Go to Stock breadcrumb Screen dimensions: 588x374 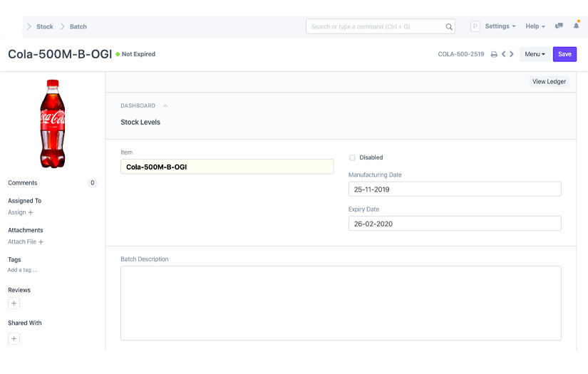(45, 26)
